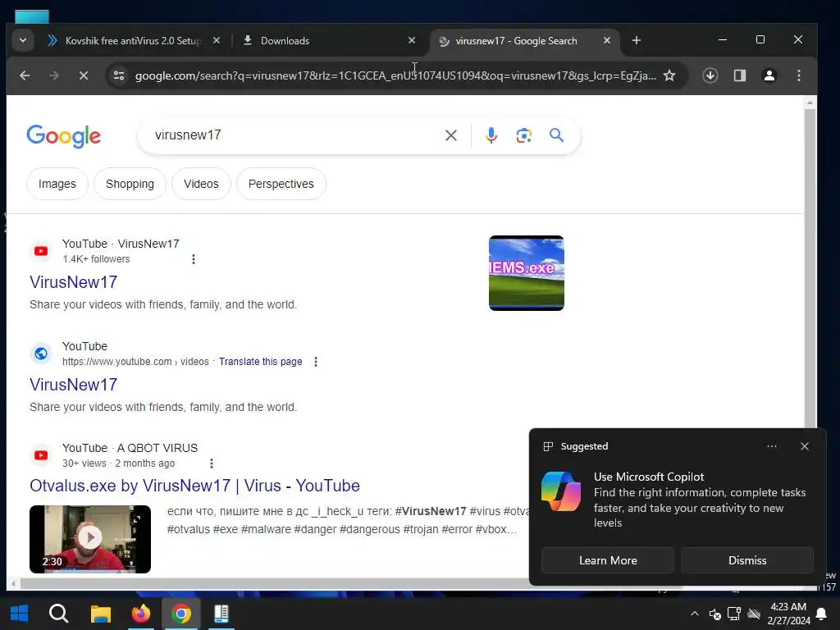
Task: Search by voice microphone icon
Action: (491, 135)
